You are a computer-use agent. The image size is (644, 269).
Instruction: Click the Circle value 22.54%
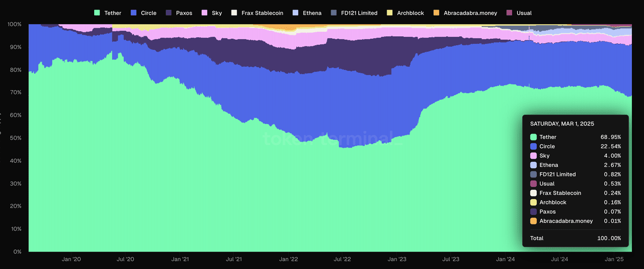click(x=611, y=146)
